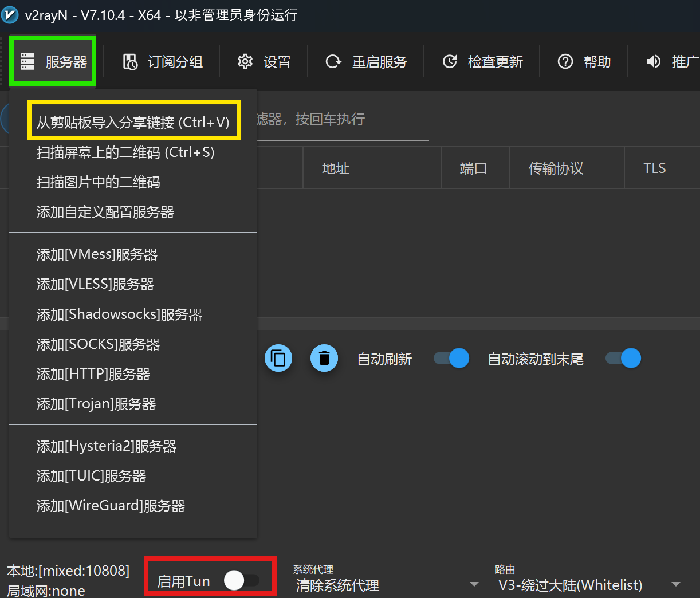Open the 设置 menu
Screen dimensions: 700x598
coord(264,62)
